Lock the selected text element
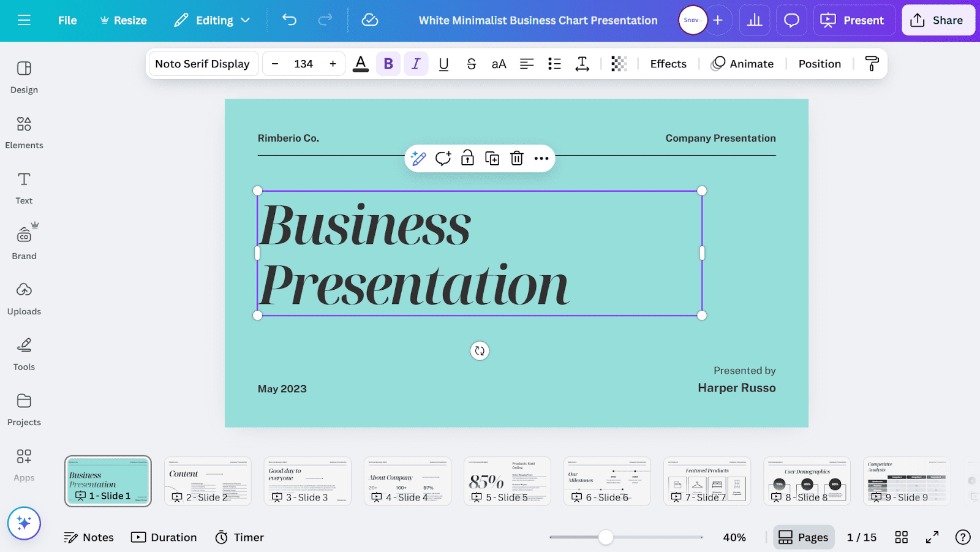 tap(467, 159)
